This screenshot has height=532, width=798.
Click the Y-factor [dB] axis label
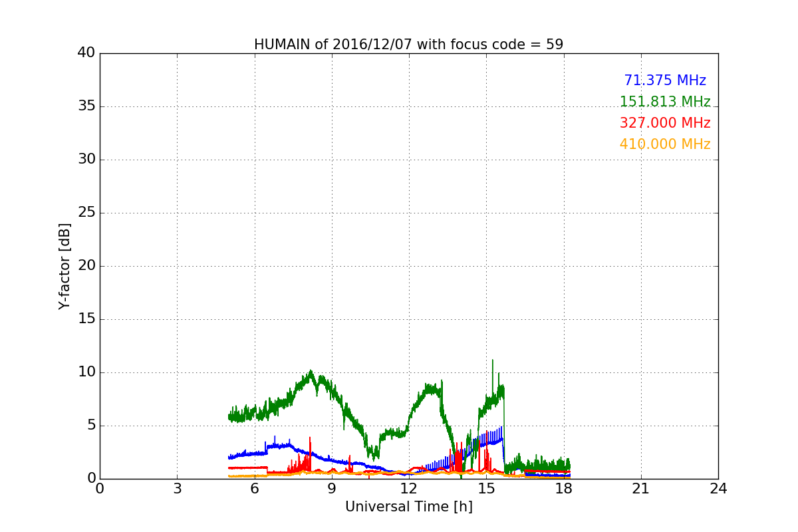pyautogui.click(x=65, y=266)
